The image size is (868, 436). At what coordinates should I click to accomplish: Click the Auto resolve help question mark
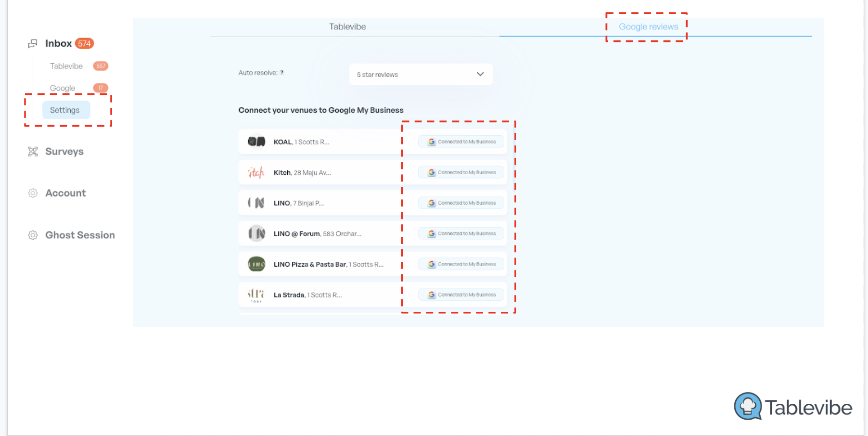(282, 73)
